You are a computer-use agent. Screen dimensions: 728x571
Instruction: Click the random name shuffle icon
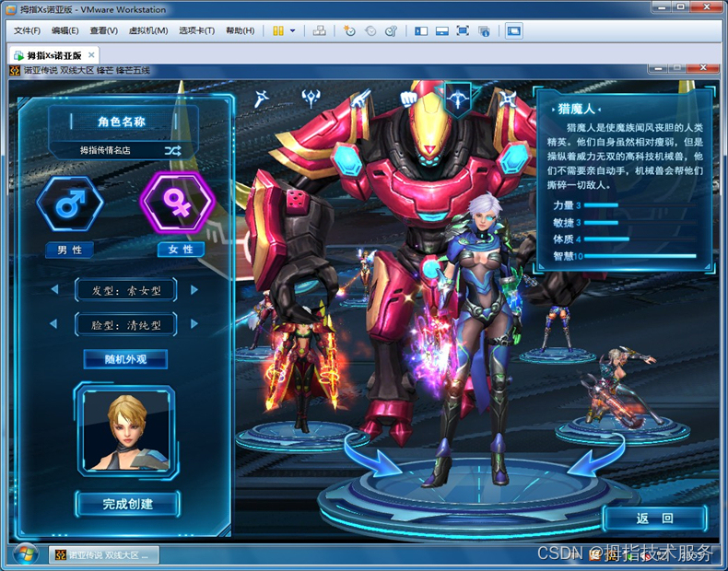click(172, 150)
